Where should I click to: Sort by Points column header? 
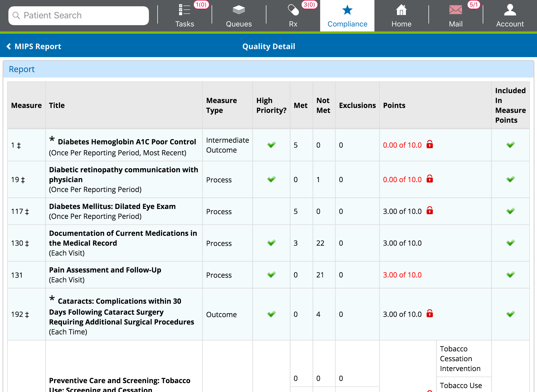[x=394, y=105]
